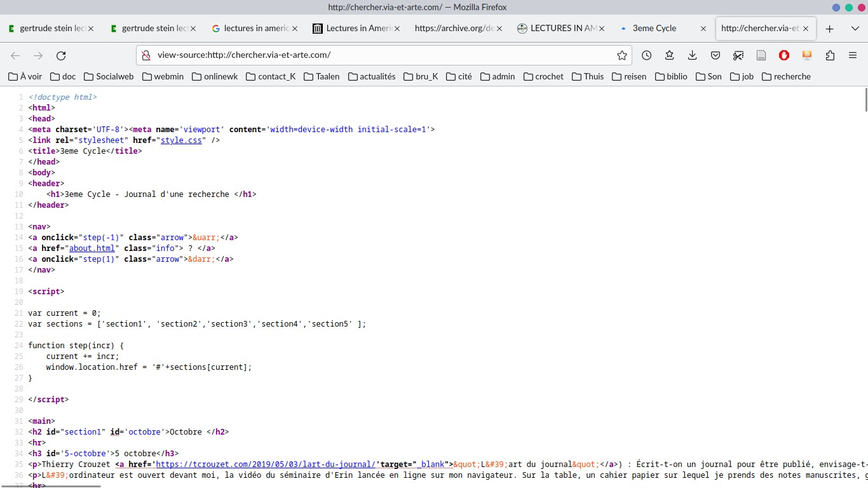The height and width of the screenshot is (488, 868).
Task: Open the actualités bookmarks folder
Action: point(370,76)
